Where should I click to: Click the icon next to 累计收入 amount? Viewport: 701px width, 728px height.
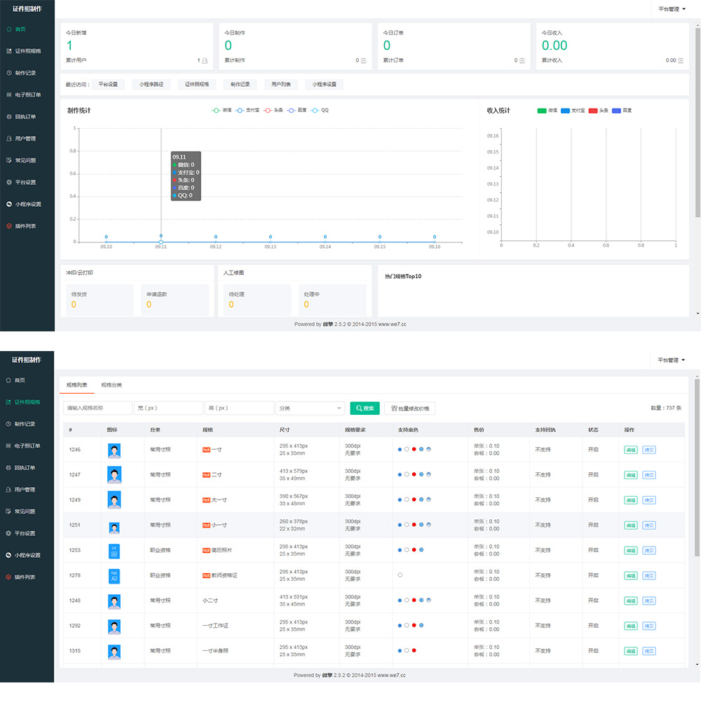pyautogui.click(x=681, y=61)
